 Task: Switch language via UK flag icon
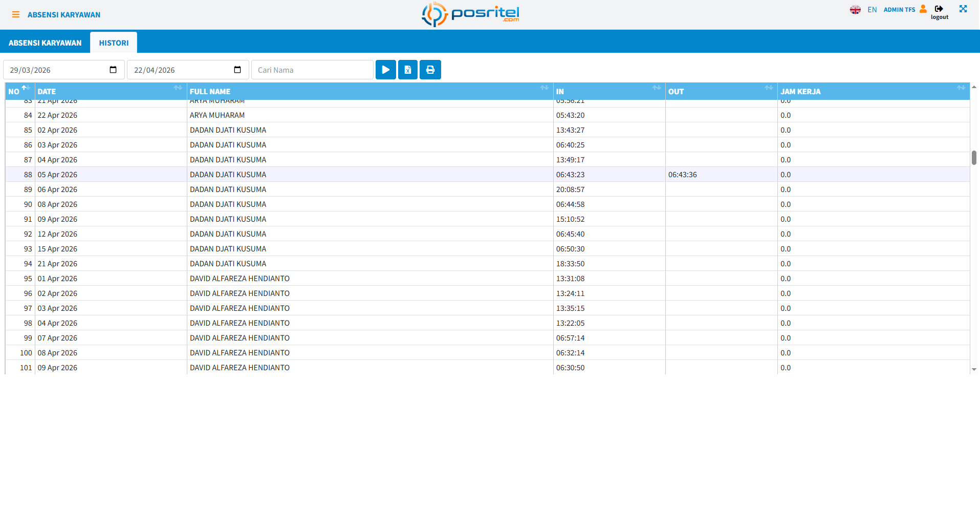point(855,10)
